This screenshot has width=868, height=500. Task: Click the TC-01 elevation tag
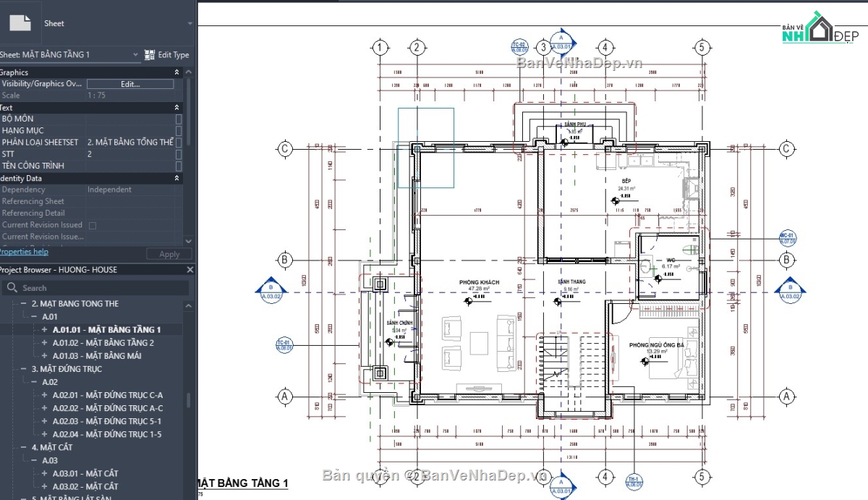pos(283,344)
